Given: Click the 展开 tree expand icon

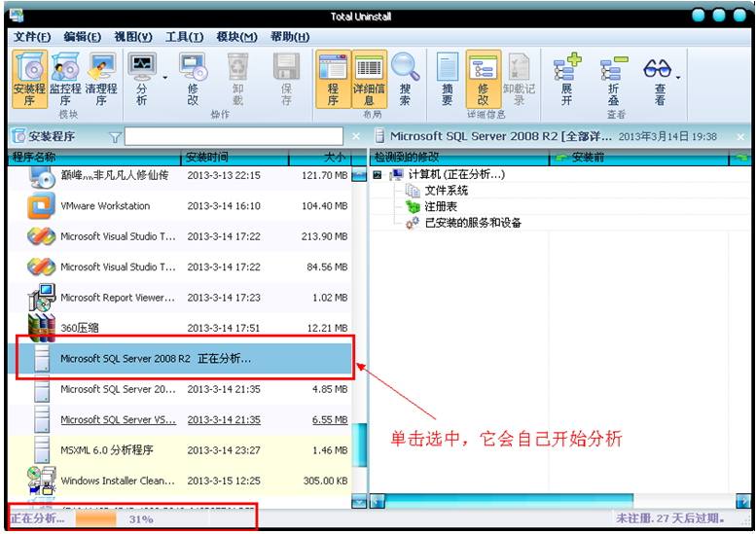Looking at the screenshot, I should tap(567, 80).
